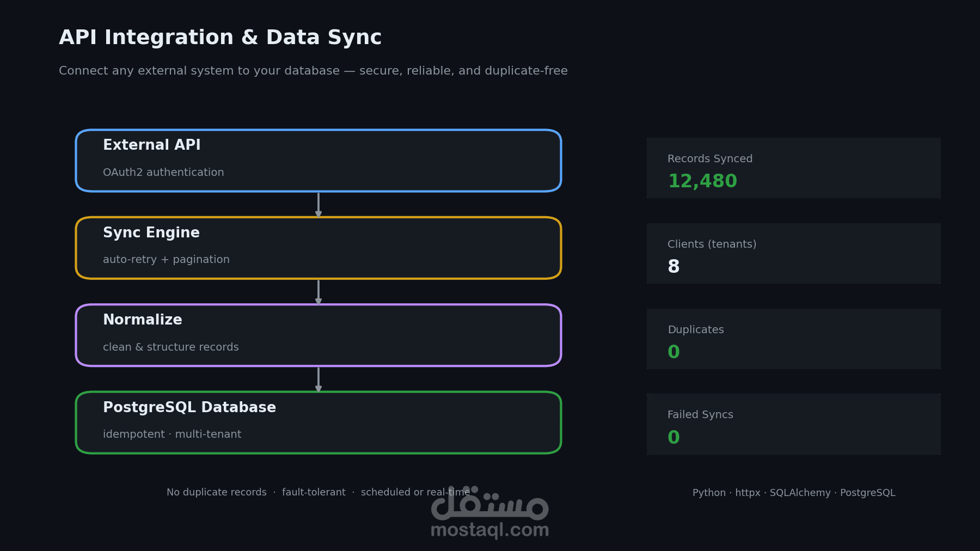This screenshot has width=980, height=551.
Task: Select the PostgreSQL Database heading
Action: pos(189,407)
